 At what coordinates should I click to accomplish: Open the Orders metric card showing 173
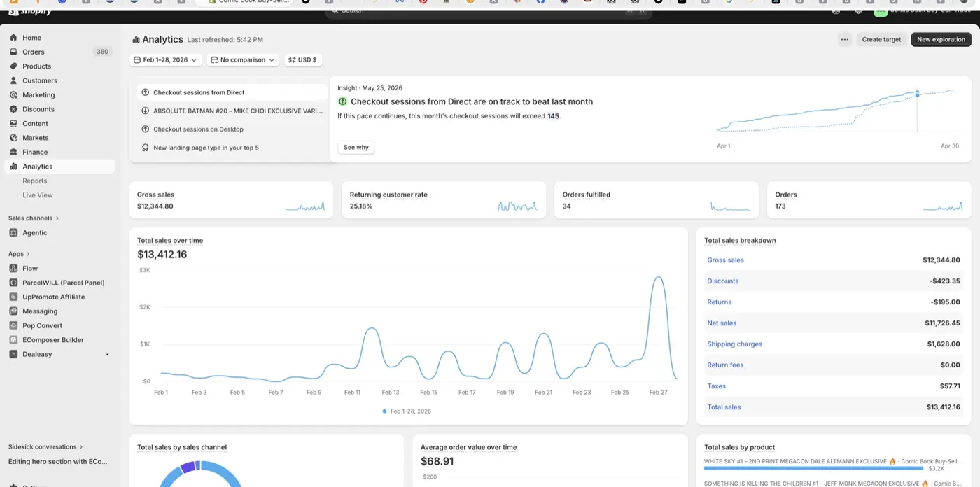tap(869, 200)
